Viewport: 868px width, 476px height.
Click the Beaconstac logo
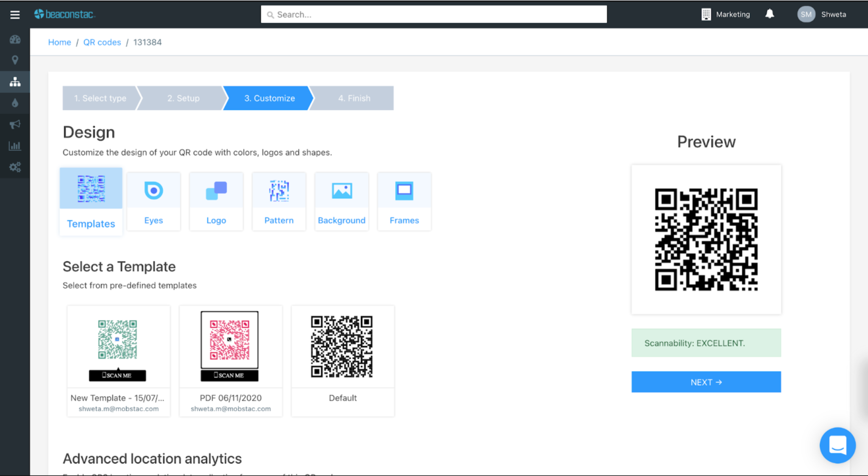65,14
